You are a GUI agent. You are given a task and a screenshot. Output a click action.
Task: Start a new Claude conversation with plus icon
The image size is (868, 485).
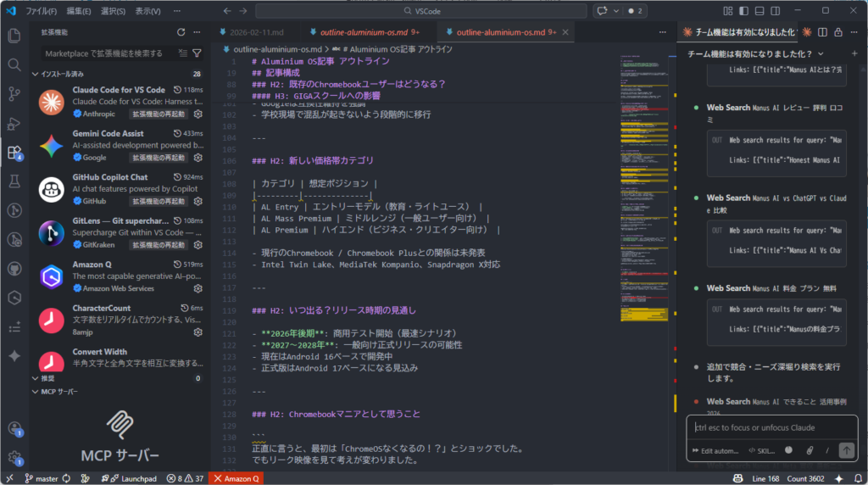[x=854, y=53]
